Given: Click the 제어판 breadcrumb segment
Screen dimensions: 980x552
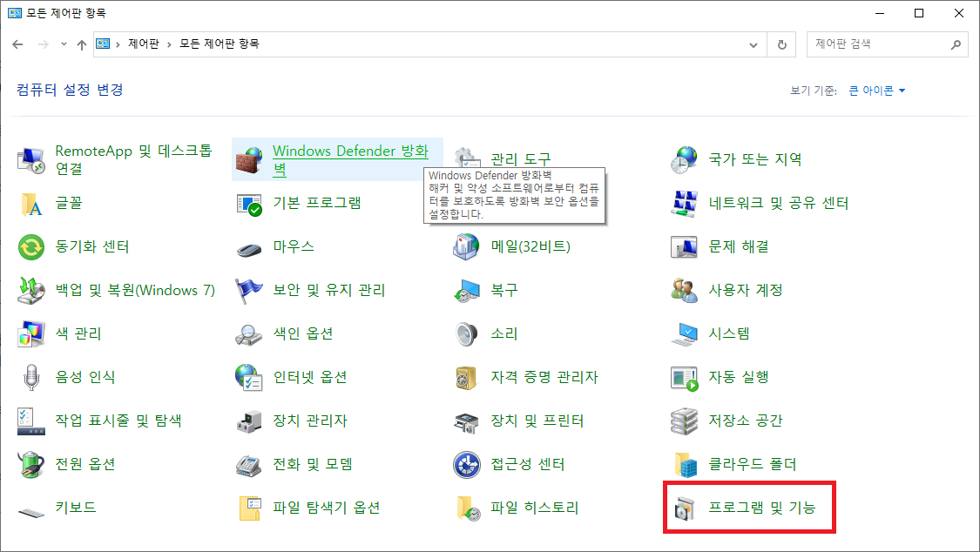Looking at the screenshot, I should click(143, 44).
